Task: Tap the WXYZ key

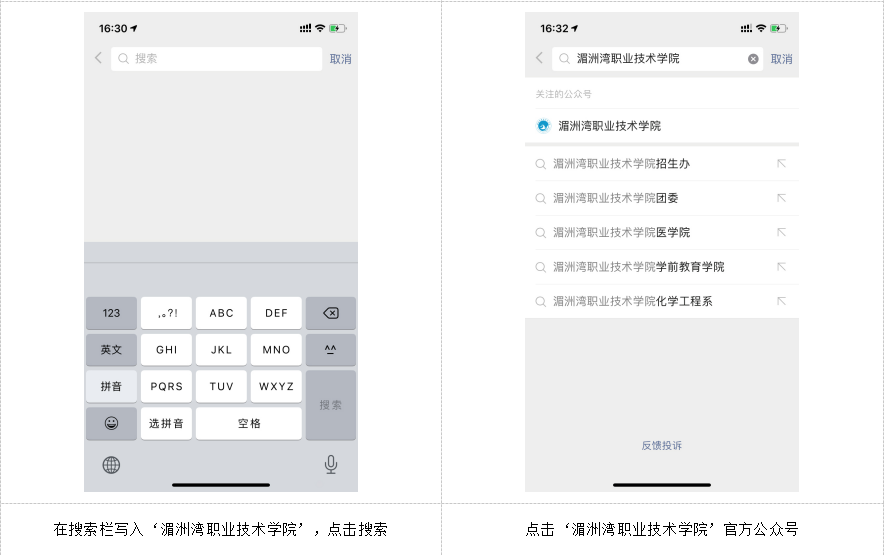Action: pos(276,386)
